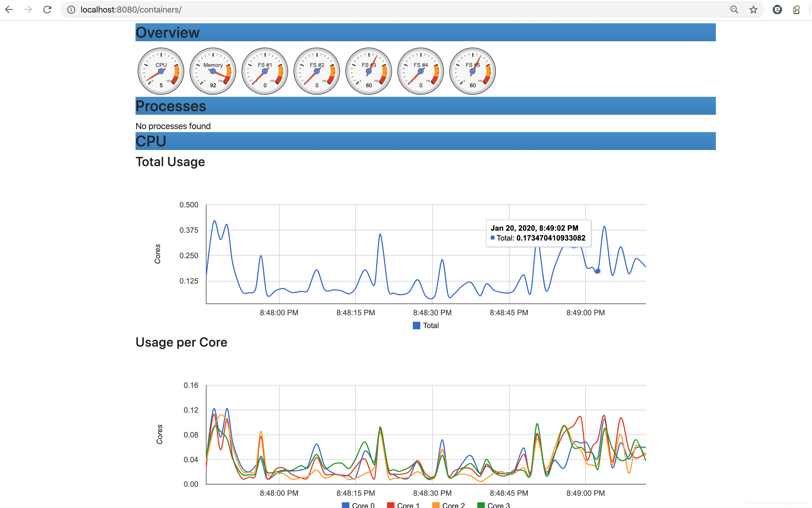Click the Processes section header
812x508 pixels.
425,106
